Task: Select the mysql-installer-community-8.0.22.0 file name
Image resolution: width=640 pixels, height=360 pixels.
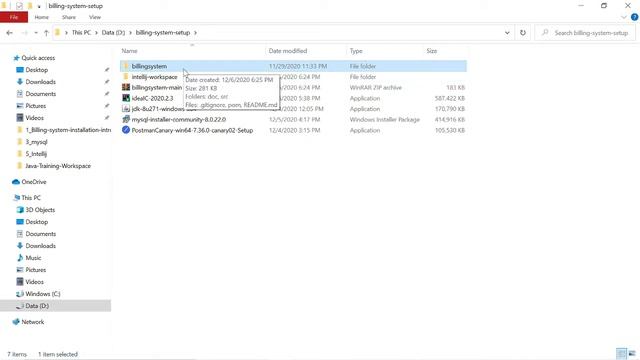Action: [x=178, y=120]
